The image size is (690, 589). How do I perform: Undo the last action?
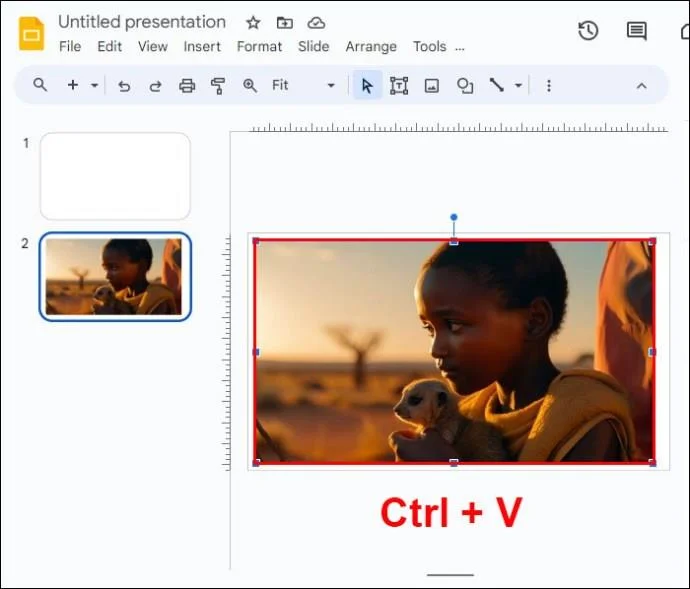click(x=124, y=86)
